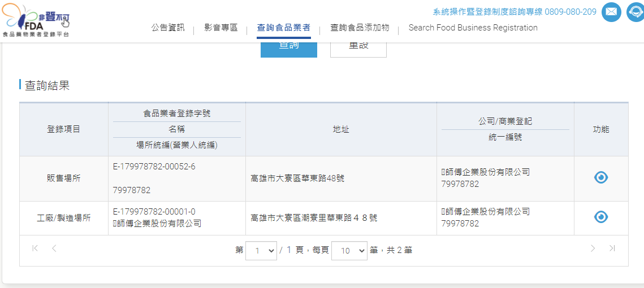
Task: Open the page number dropdown
Action: (261, 250)
